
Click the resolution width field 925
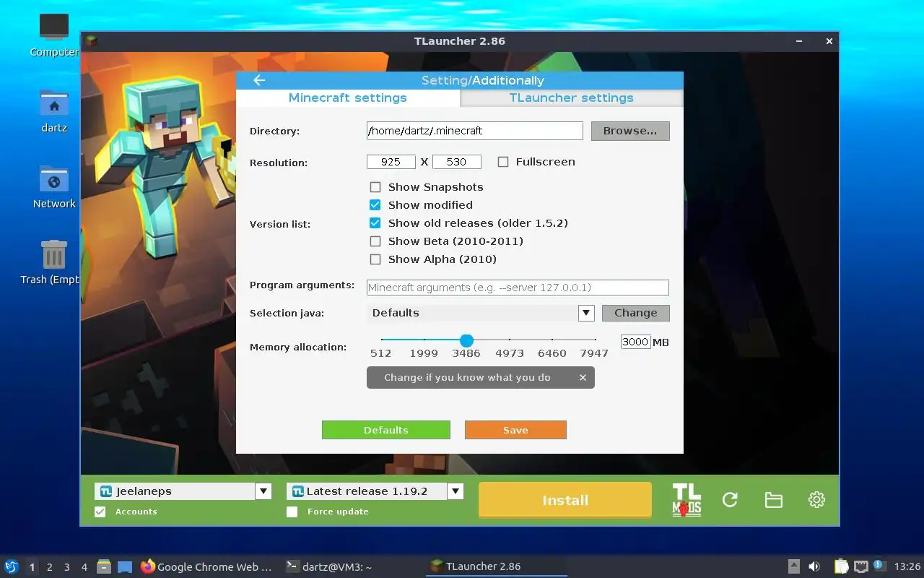(x=391, y=162)
